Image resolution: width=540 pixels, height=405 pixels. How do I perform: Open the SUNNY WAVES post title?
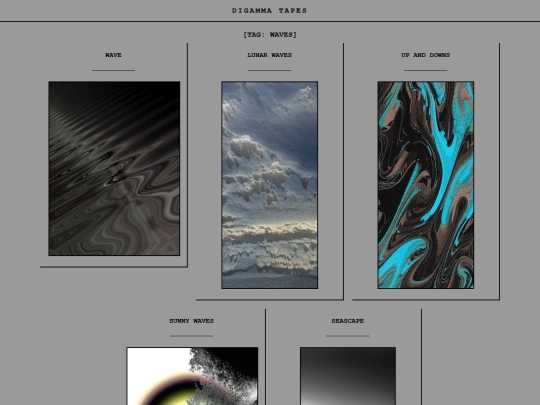pyautogui.click(x=191, y=321)
